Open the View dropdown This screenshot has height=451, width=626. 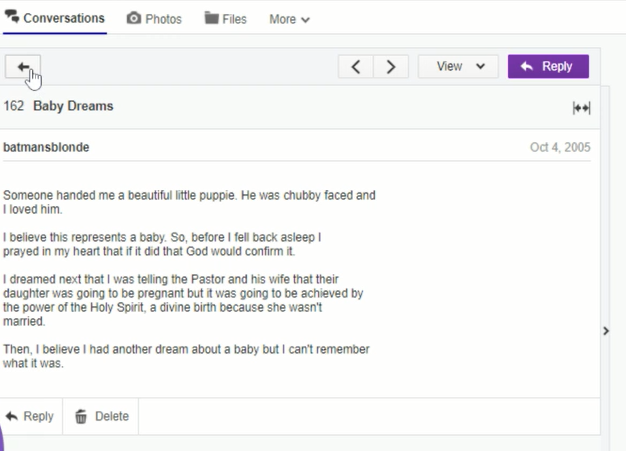coord(458,66)
